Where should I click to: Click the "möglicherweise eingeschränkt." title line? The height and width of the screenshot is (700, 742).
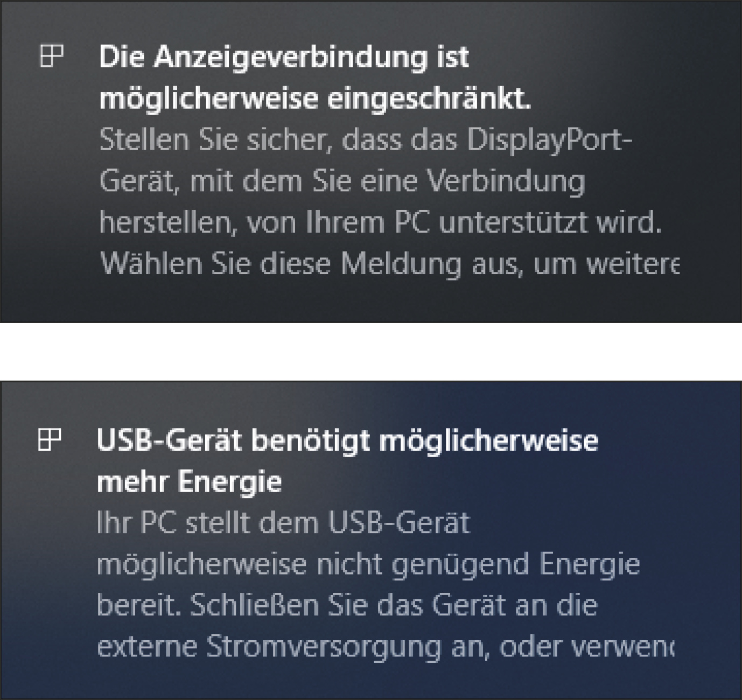coord(315,99)
